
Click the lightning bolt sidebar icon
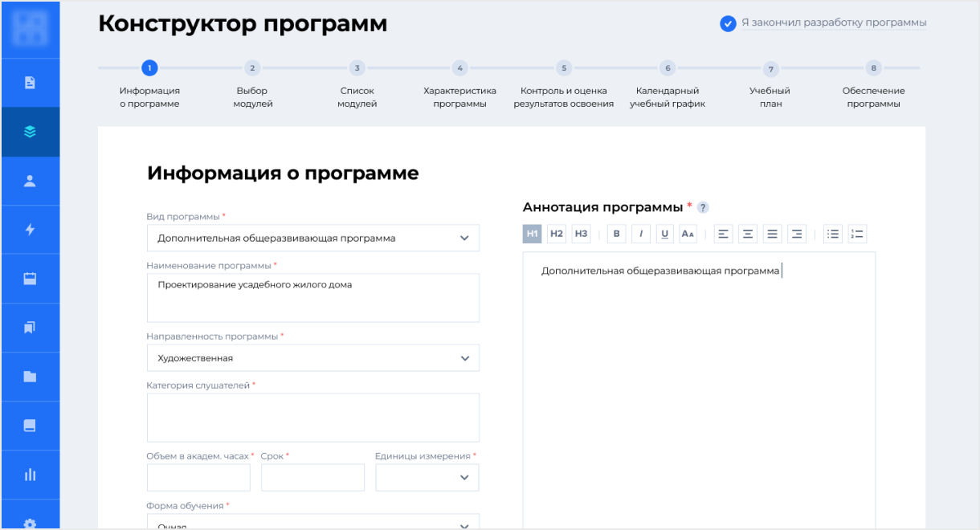click(x=30, y=230)
